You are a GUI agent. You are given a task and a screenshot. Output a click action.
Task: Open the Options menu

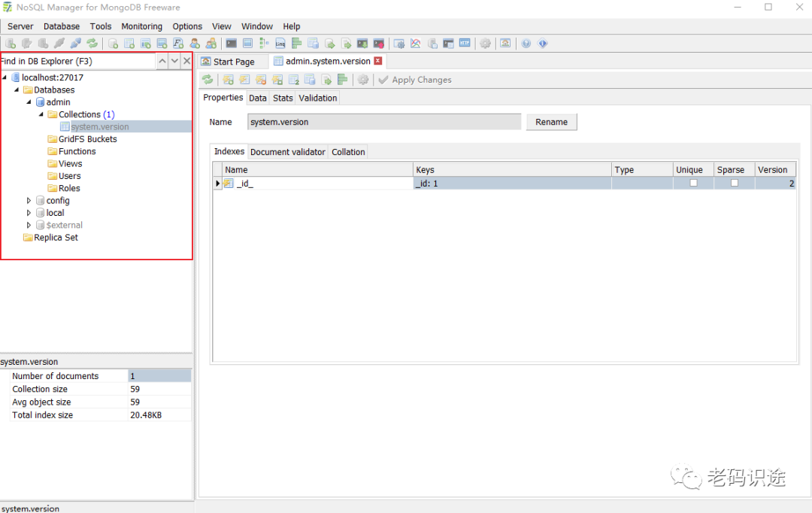[187, 26]
